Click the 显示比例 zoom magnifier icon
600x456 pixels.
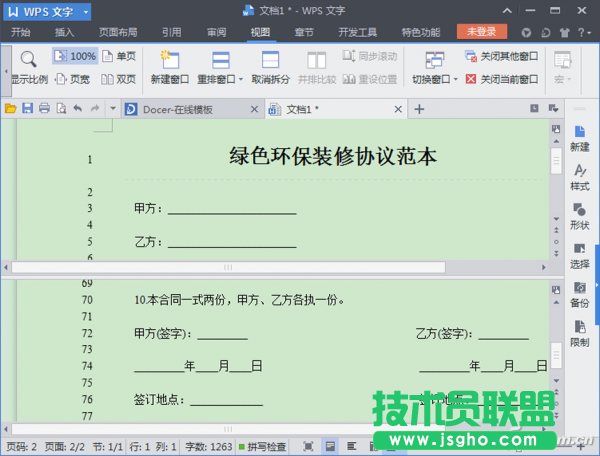coord(28,58)
